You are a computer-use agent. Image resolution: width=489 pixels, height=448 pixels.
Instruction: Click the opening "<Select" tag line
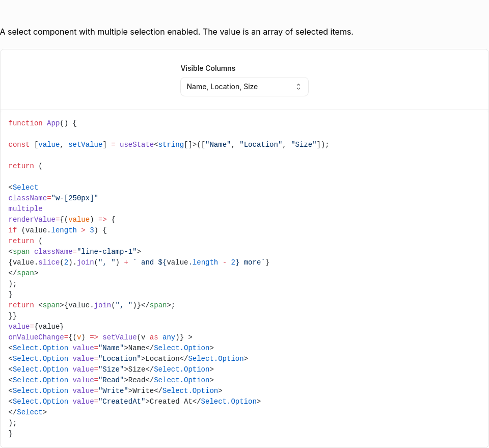tap(23, 188)
